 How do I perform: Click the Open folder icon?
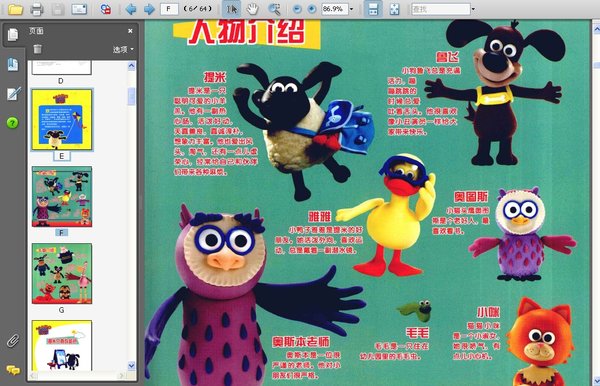click(15, 9)
